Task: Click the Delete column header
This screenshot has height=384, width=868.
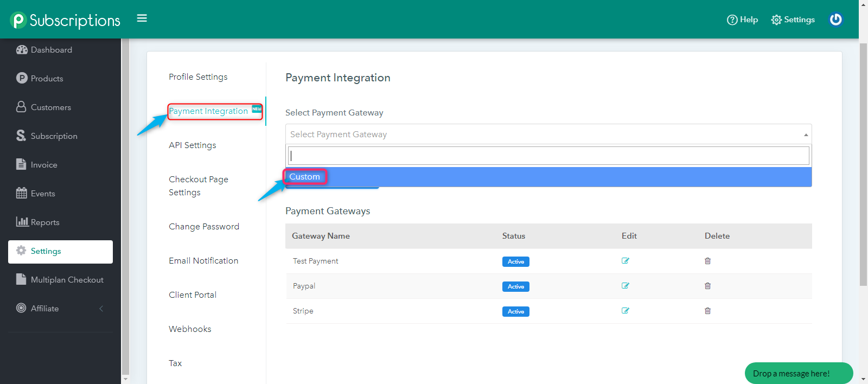Action: click(x=717, y=236)
